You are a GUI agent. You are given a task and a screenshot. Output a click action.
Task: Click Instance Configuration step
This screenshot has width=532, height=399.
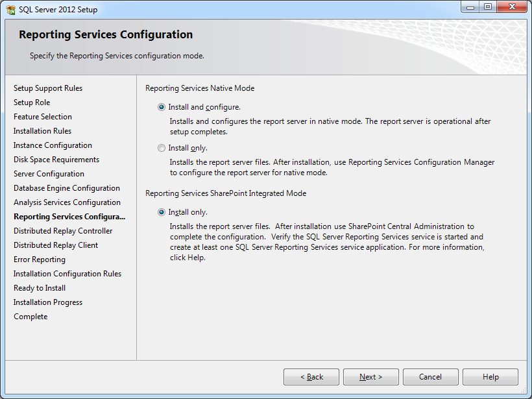pos(53,145)
